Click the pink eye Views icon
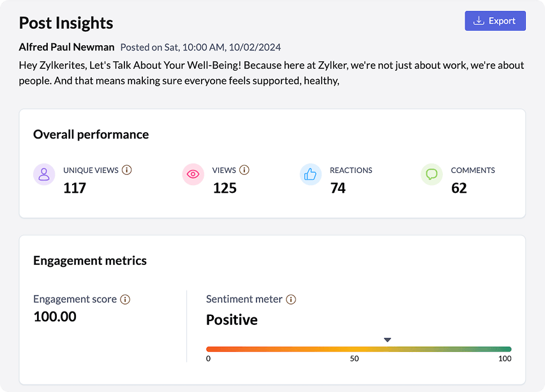This screenshot has height=392, width=545. pos(193,174)
